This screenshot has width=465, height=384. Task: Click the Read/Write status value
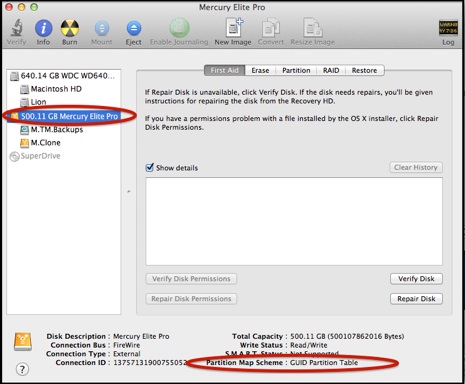308,345
